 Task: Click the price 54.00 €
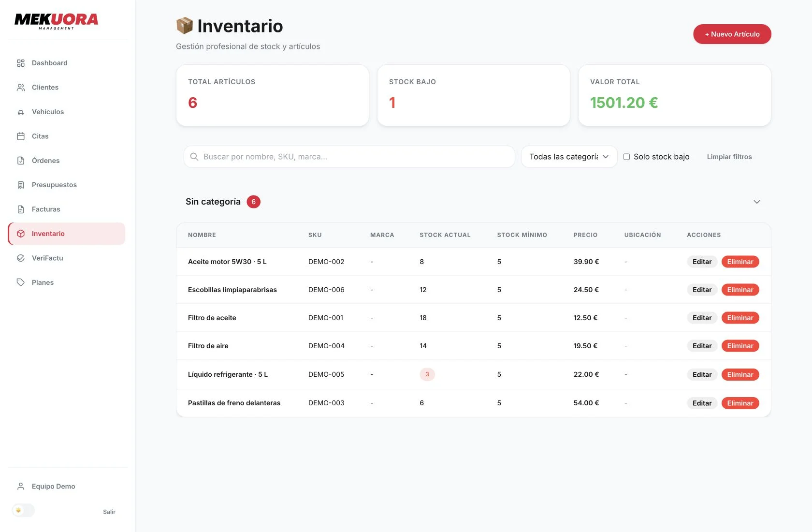(x=586, y=403)
